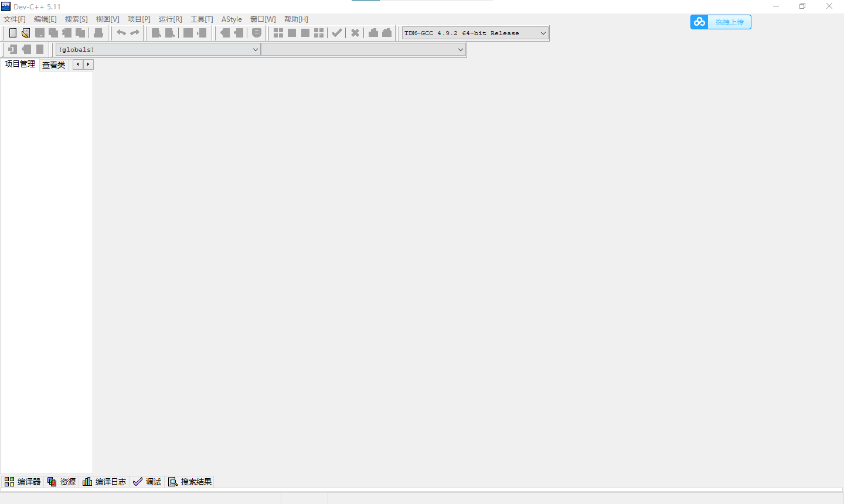Open the 视图[V] menu

pos(108,19)
